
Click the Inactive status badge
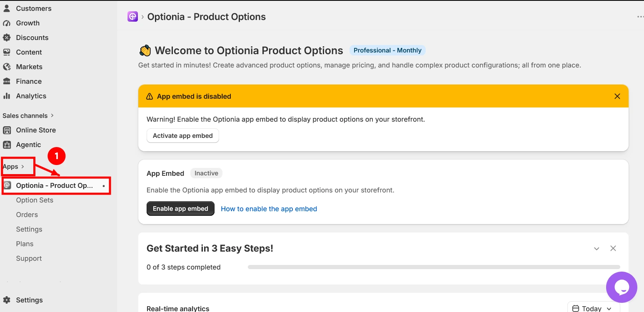click(207, 173)
